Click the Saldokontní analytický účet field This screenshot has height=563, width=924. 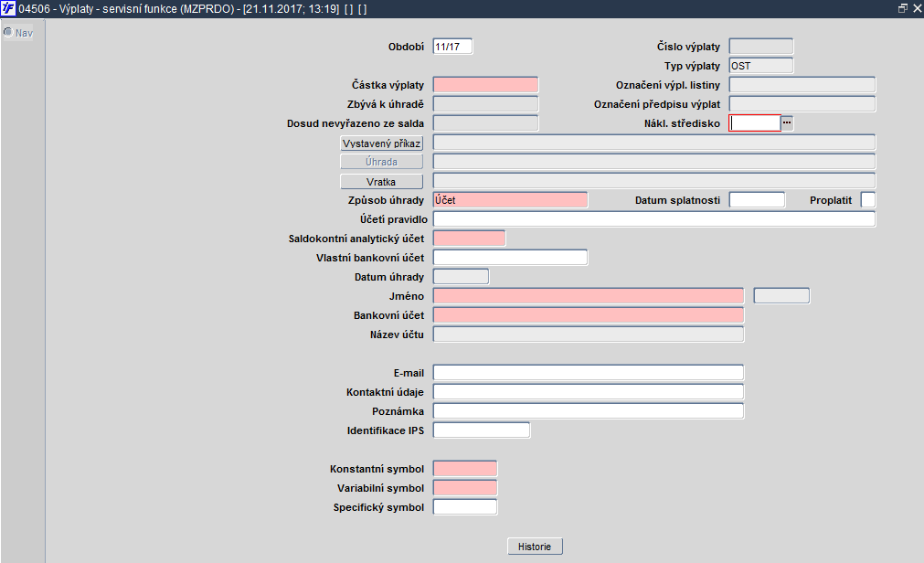click(x=469, y=239)
